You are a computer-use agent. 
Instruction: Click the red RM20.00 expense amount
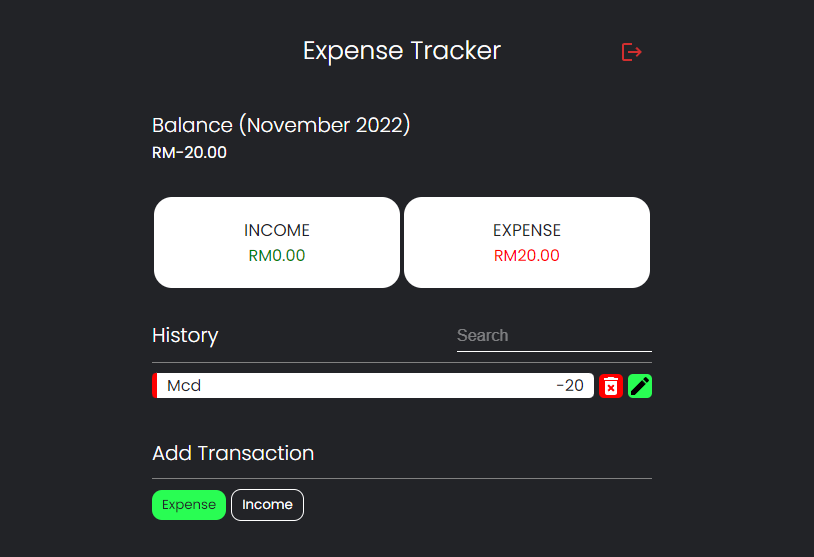527,256
